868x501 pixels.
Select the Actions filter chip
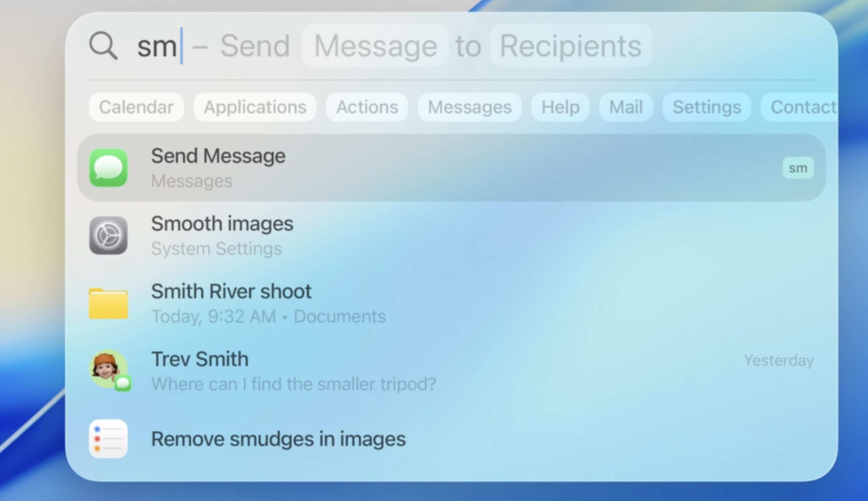[x=367, y=107]
